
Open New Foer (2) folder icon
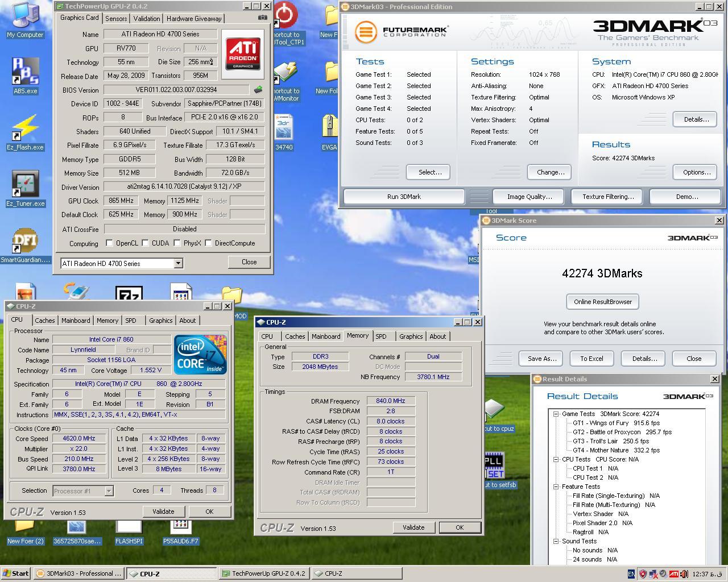pos(25,531)
